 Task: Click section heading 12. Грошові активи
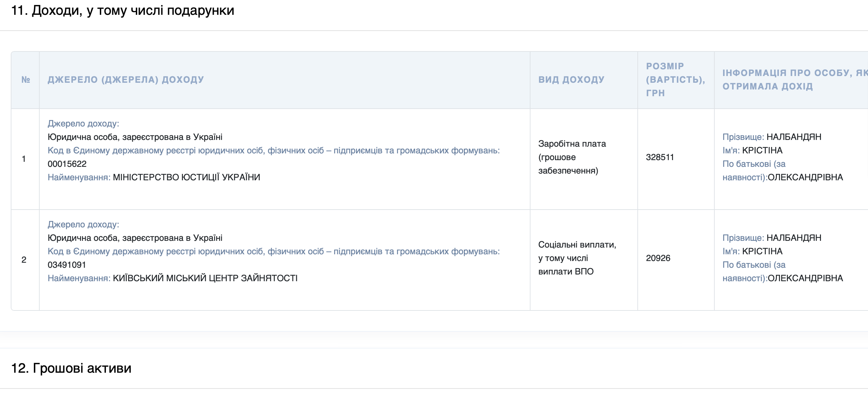71,368
